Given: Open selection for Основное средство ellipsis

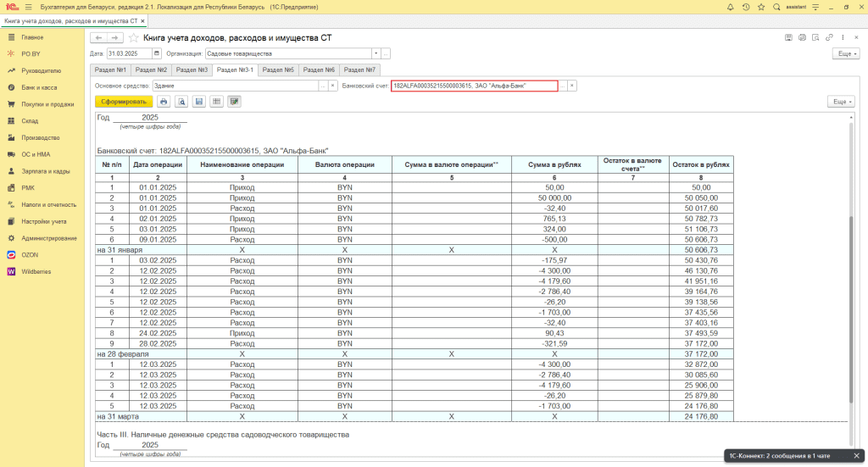Looking at the screenshot, I should [323, 86].
